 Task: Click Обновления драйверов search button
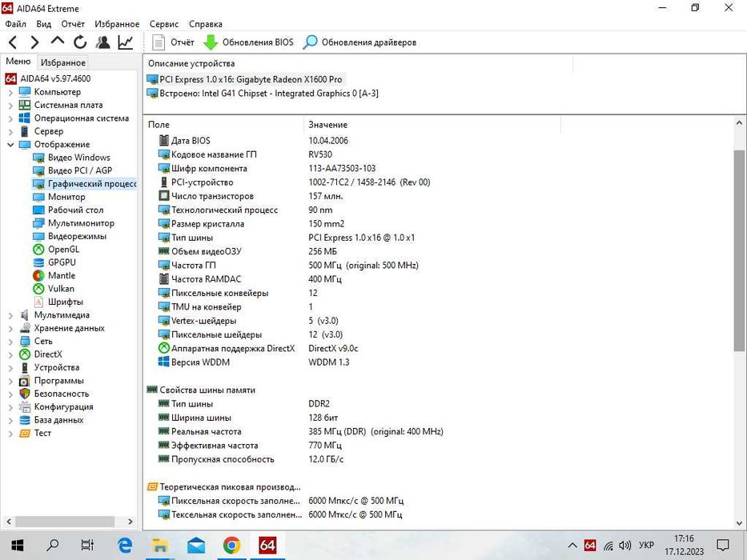click(359, 42)
